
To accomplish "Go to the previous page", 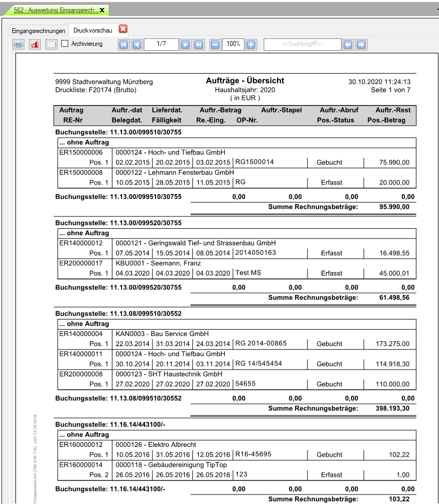I will pos(136,45).
